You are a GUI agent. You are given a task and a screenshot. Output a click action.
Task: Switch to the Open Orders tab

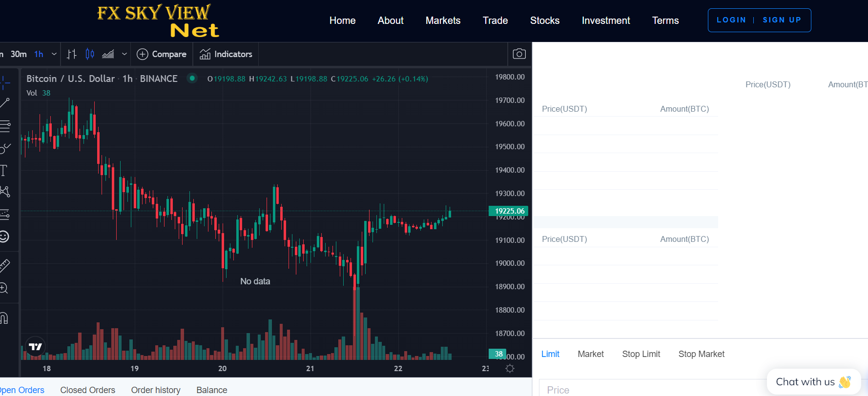21,390
